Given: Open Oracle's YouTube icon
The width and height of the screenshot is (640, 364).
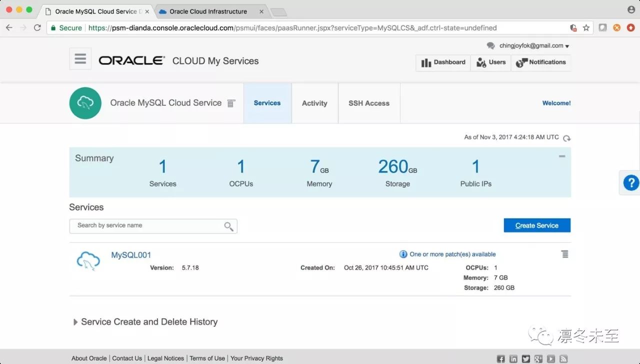Looking at the screenshot, I should pyautogui.click(x=551, y=359).
